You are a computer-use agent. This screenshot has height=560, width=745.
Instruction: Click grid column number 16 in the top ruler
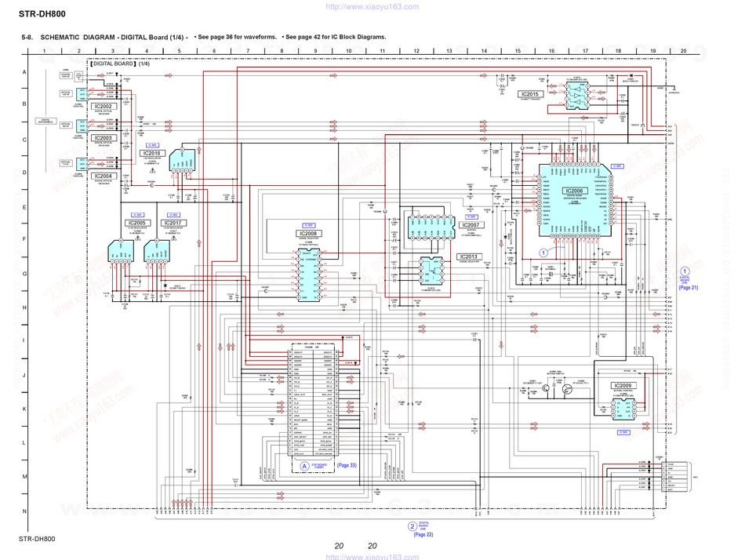(x=551, y=51)
